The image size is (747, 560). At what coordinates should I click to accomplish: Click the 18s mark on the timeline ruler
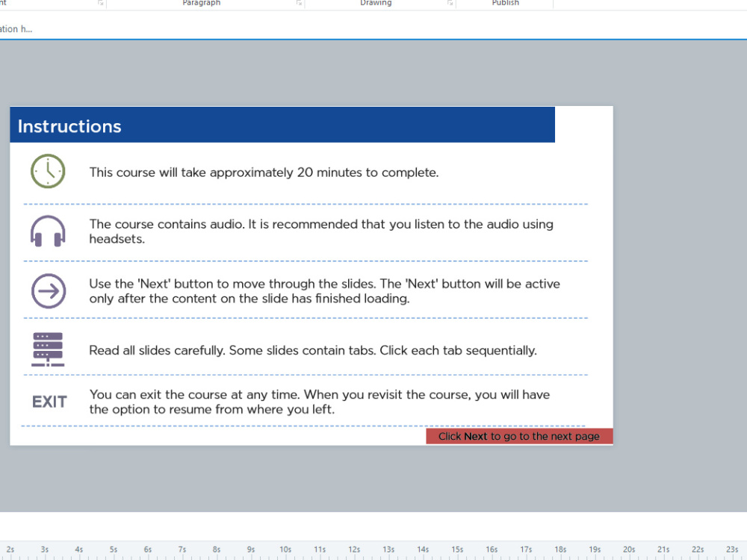560,550
